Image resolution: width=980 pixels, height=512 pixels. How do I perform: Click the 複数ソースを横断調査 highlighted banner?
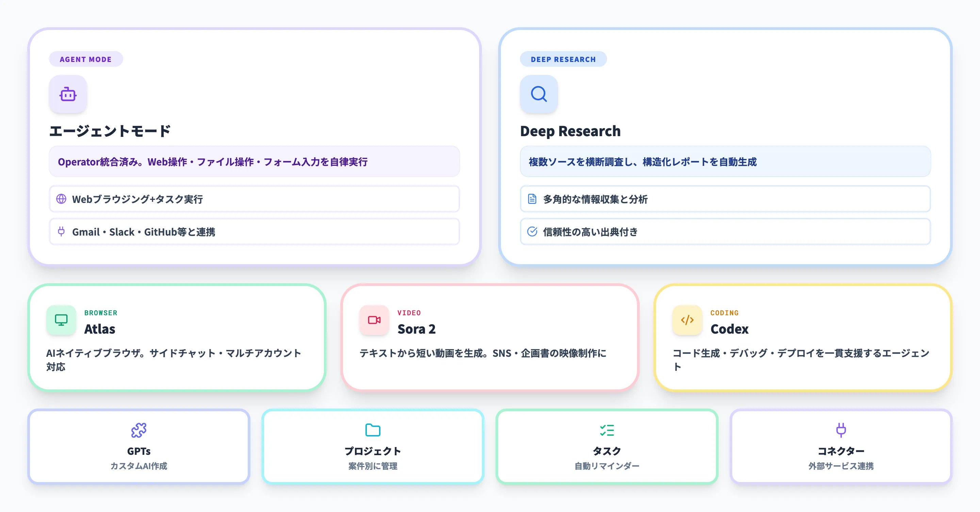point(725,162)
